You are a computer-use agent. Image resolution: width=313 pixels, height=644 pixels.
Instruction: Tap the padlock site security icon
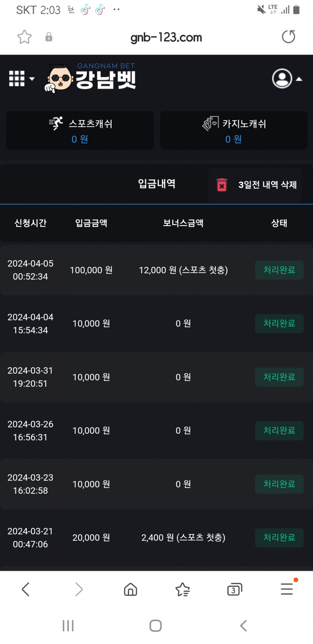[49, 37]
